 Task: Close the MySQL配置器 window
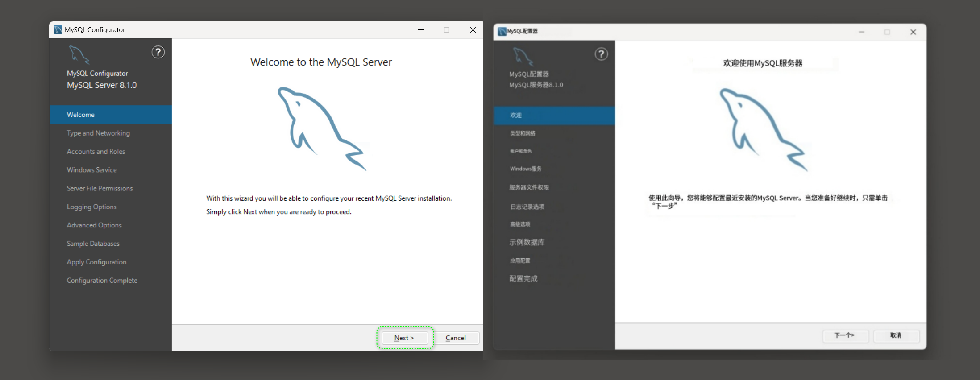(x=913, y=32)
